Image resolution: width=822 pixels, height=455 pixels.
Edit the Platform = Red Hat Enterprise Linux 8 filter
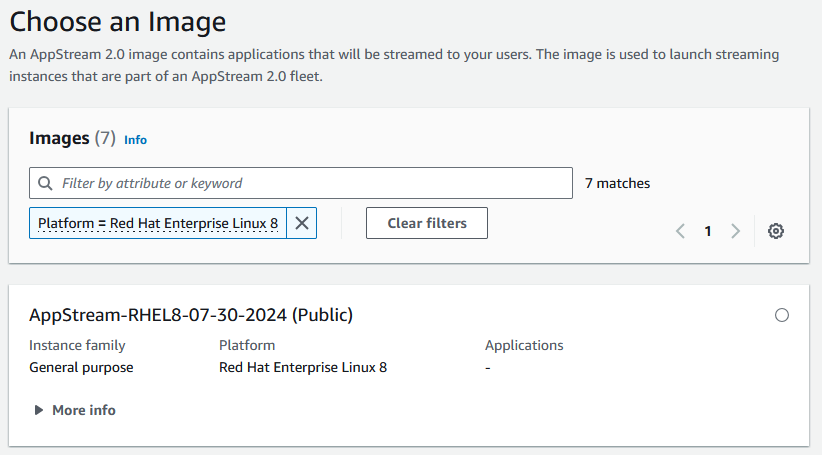158,223
